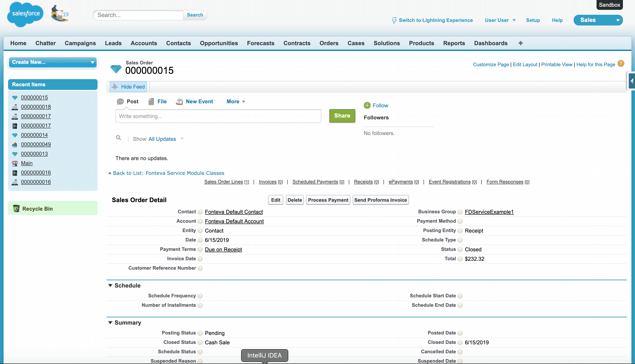This screenshot has height=364, width=635.
Task: Collapse the Schedule section
Action: [110, 285]
